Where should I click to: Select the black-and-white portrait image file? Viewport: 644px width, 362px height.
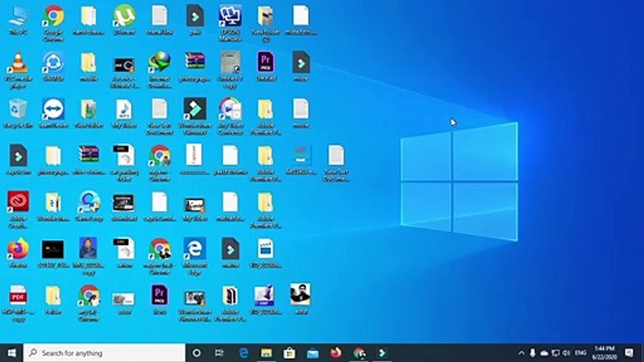pyautogui.click(x=301, y=300)
